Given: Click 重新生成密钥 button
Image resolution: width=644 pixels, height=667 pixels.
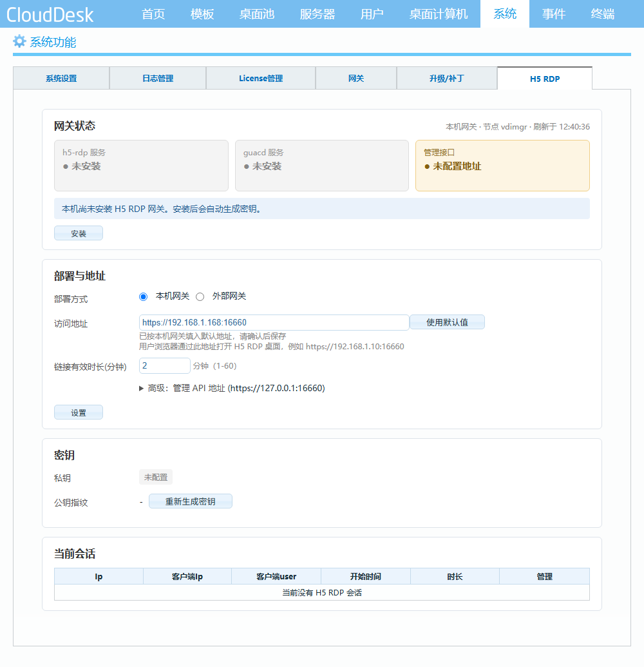Looking at the screenshot, I should pyautogui.click(x=191, y=501).
